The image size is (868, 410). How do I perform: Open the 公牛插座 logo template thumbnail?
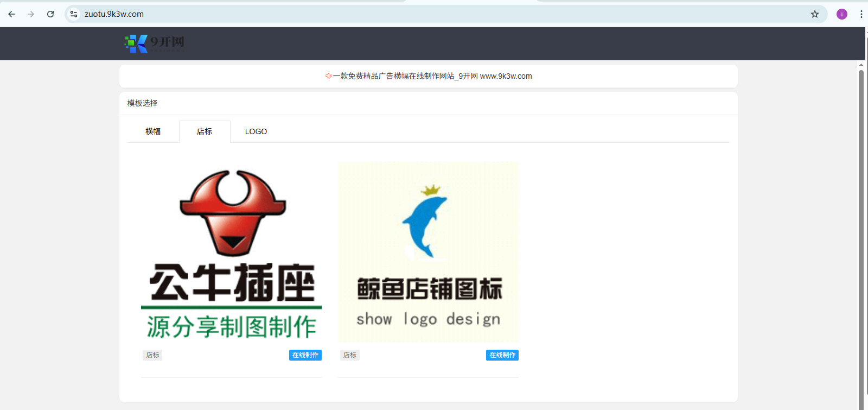tap(231, 253)
